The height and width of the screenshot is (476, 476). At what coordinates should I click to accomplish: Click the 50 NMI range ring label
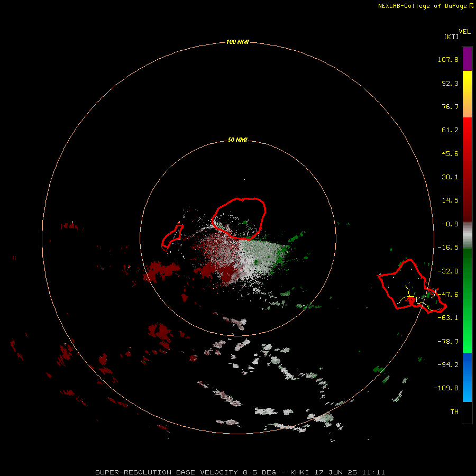pyautogui.click(x=237, y=140)
